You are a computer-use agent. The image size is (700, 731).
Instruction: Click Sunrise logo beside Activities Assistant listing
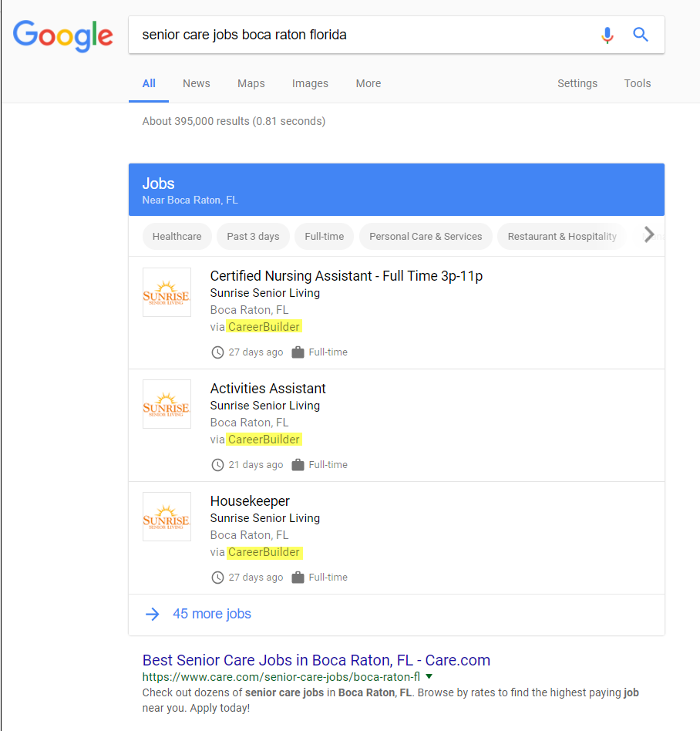click(x=167, y=405)
